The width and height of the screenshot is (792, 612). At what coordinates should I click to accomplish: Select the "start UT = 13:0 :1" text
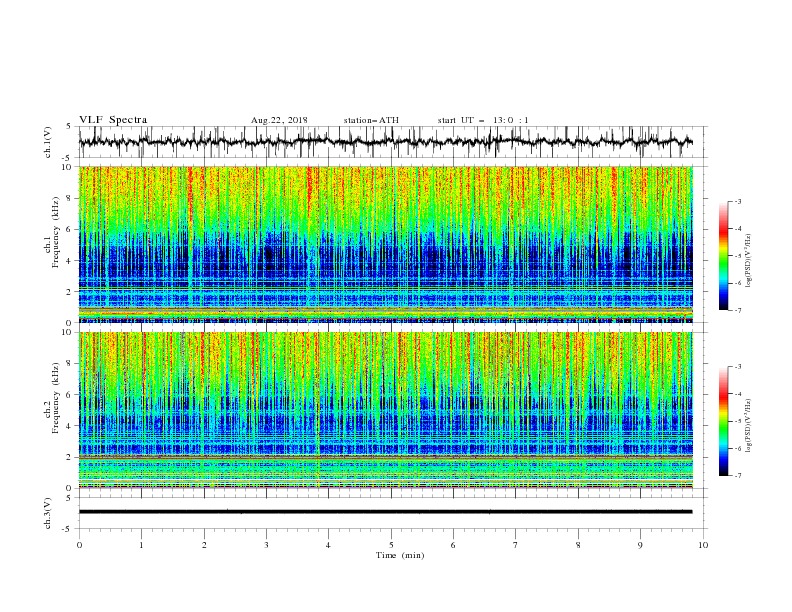[482, 120]
